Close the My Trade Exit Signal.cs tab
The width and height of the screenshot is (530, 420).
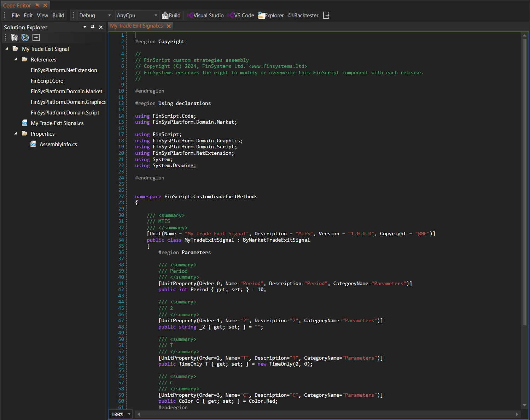tap(169, 26)
